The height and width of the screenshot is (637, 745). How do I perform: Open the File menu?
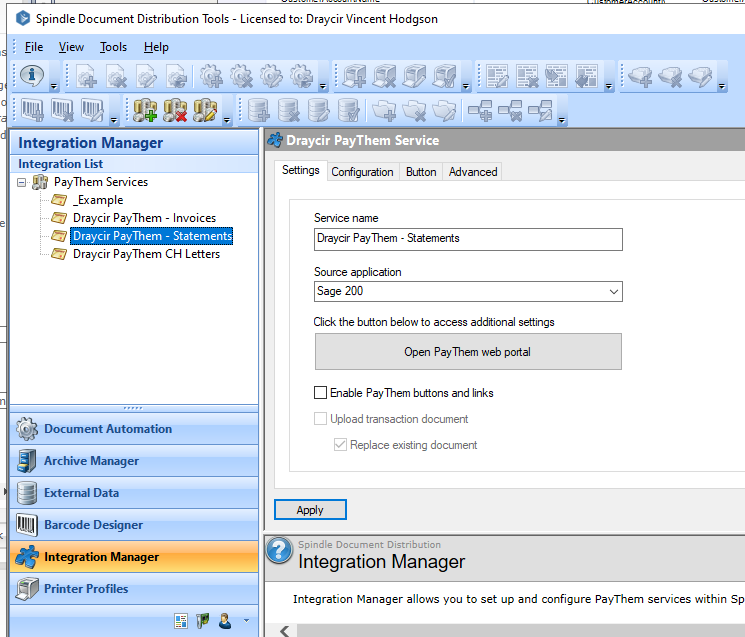point(34,47)
